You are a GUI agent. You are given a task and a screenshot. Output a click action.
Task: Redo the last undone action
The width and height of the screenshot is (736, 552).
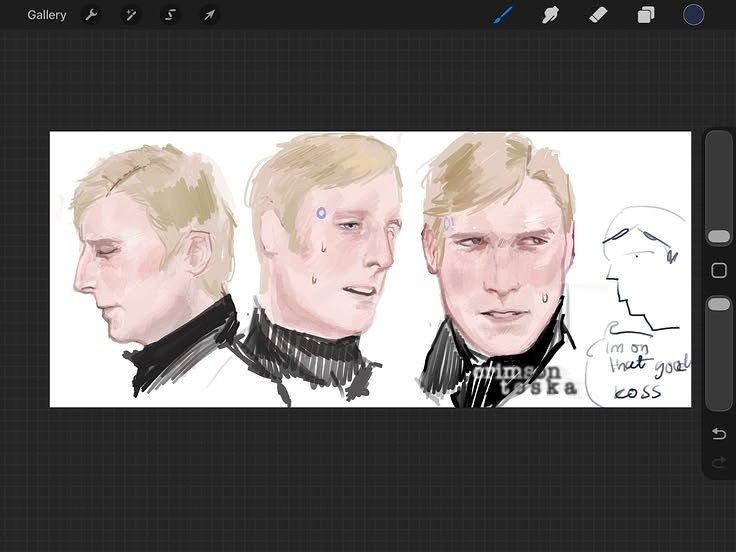[719, 464]
